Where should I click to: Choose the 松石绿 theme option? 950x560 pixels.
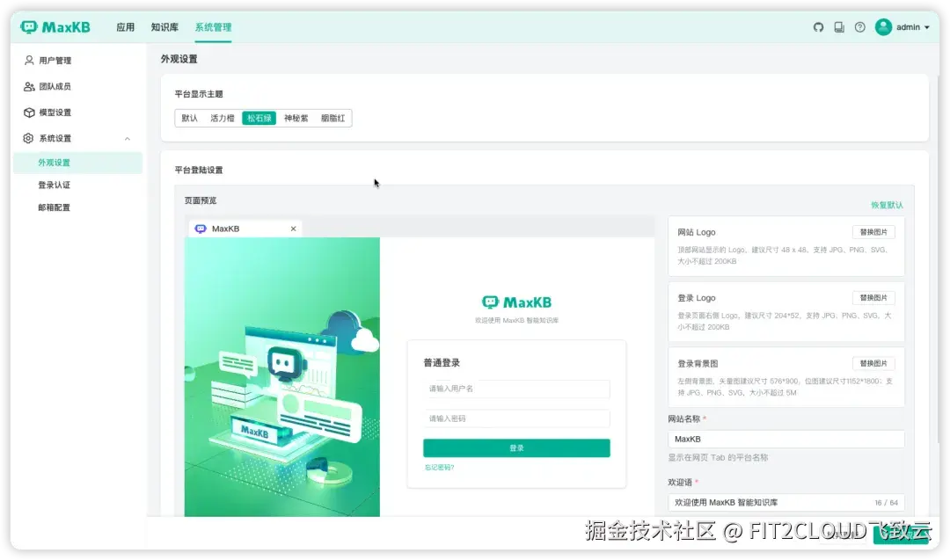pyautogui.click(x=259, y=118)
